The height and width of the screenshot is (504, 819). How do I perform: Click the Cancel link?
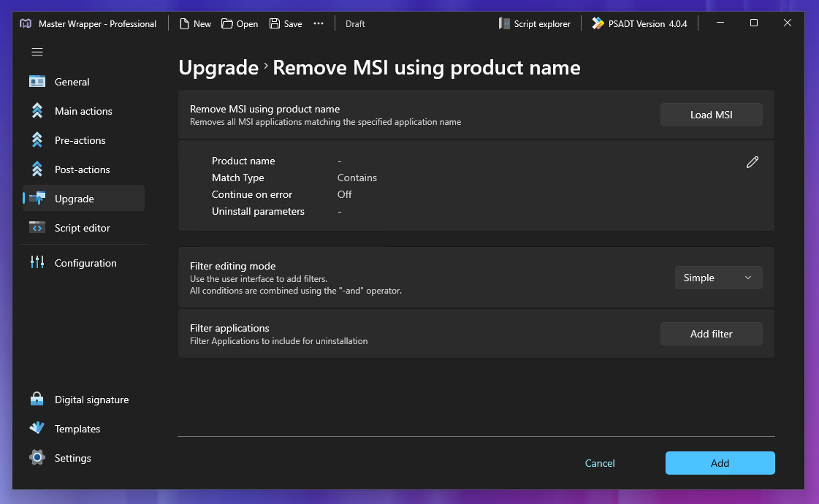point(600,463)
